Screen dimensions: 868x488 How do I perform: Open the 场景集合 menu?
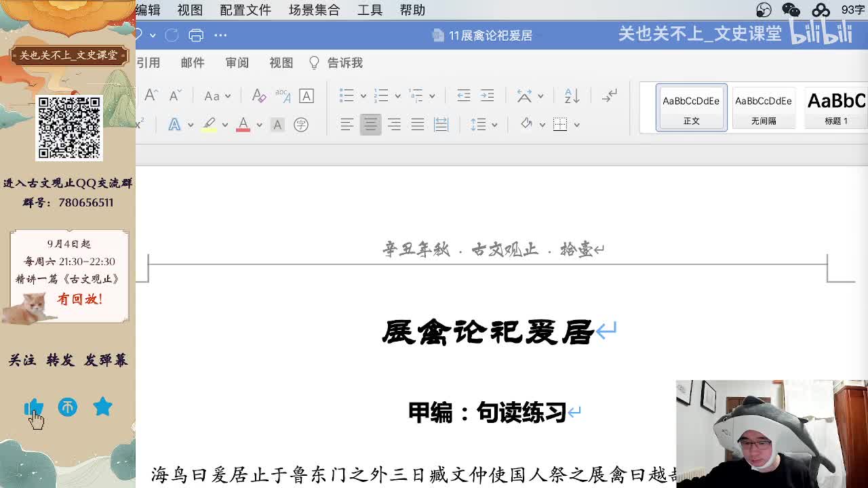click(x=314, y=10)
